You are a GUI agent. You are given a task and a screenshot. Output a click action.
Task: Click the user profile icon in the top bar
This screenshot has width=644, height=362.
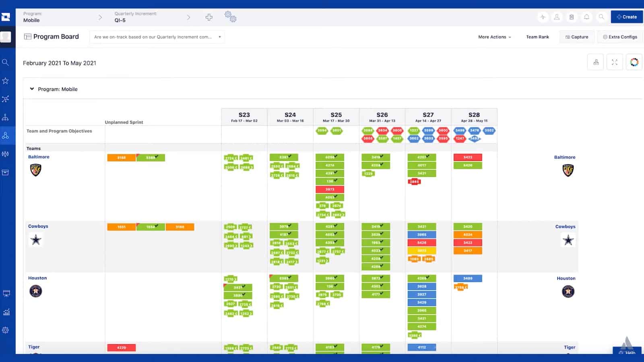click(557, 17)
